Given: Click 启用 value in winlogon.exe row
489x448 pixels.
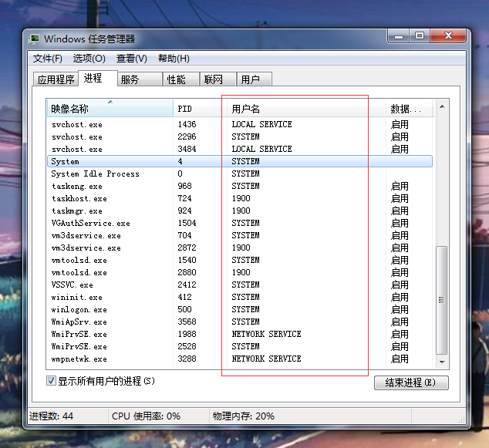Looking at the screenshot, I should click(400, 309).
